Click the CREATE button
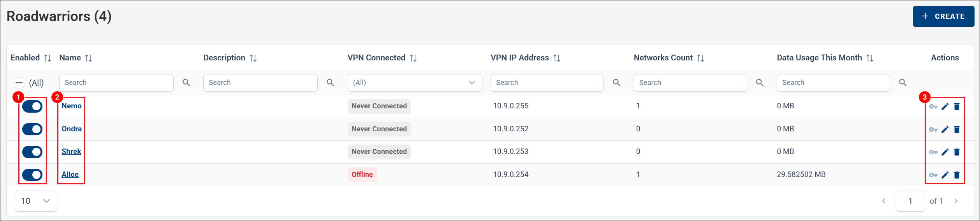980x221 pixels. 943,16
